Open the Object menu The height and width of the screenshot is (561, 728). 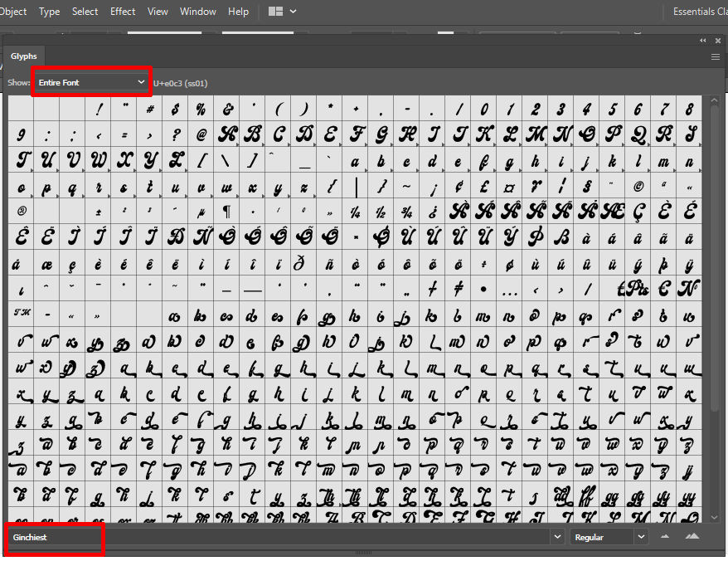pos(13,11)
